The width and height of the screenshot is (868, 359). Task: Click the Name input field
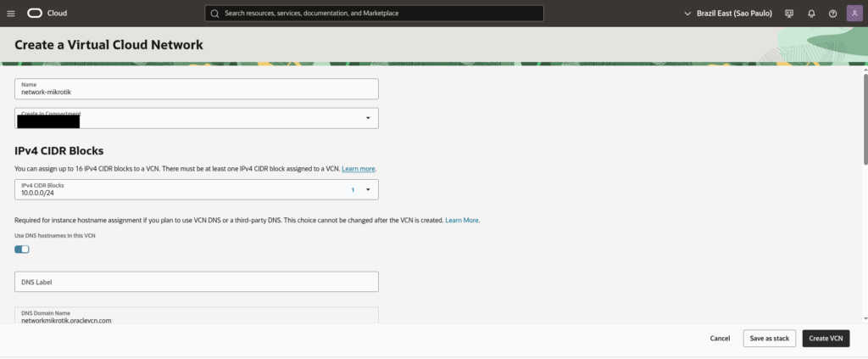click(197, 89)
